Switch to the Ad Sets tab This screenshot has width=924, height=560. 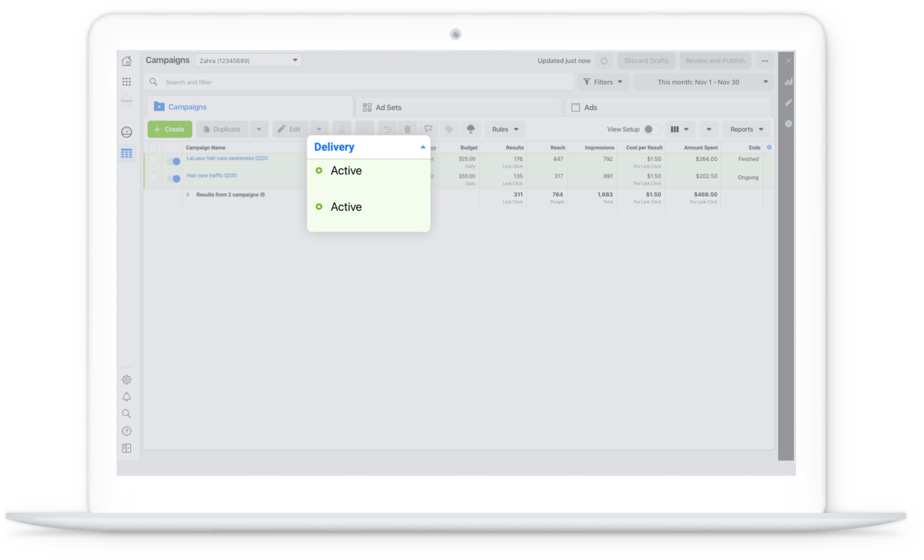point(382,108)
